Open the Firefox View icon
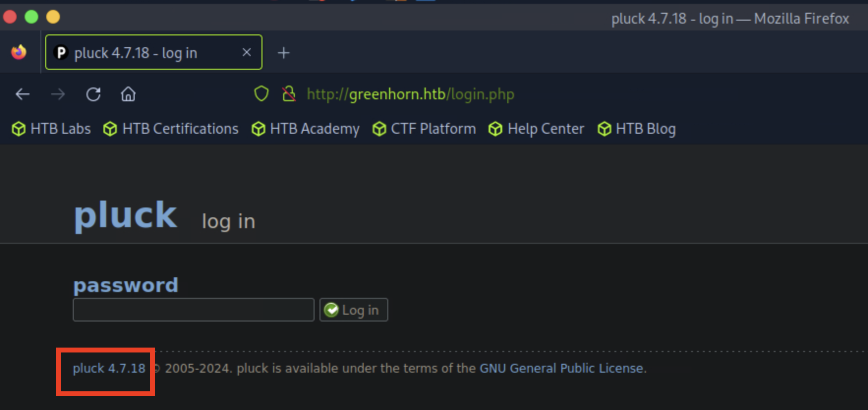This screenshot has width=868, height=410. click(19, 52)
